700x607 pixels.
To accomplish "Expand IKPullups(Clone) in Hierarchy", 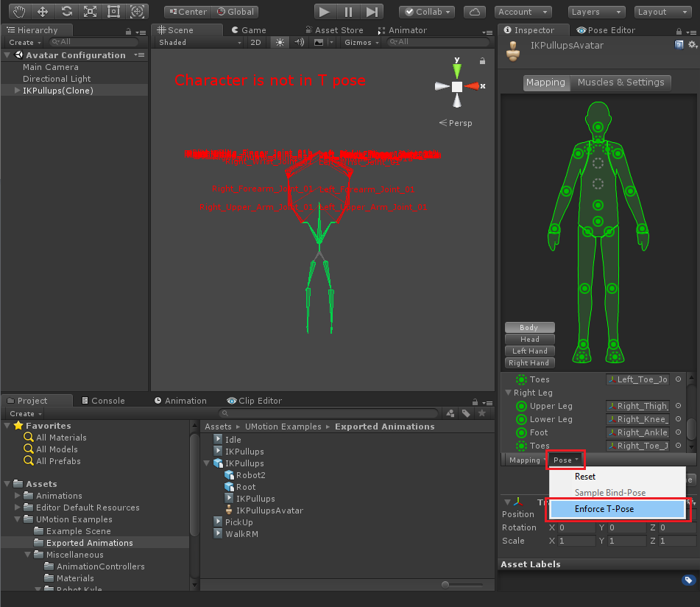I will tap(17, 91).
